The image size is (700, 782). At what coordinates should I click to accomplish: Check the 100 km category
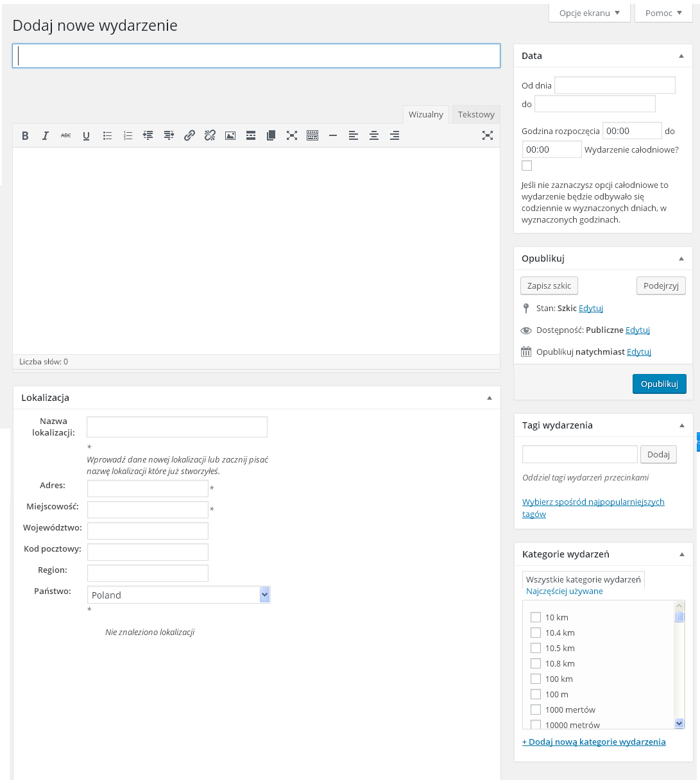[536, 679]
